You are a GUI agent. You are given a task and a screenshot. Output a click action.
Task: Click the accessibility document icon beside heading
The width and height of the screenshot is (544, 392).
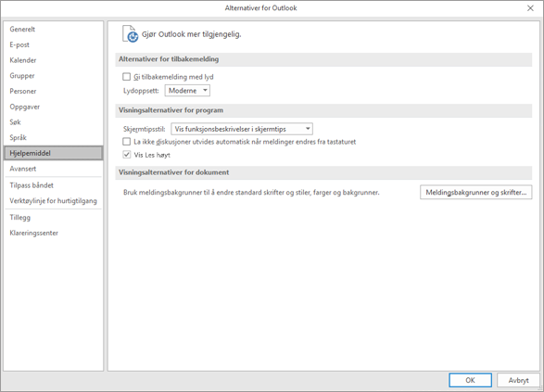(130, 34)
